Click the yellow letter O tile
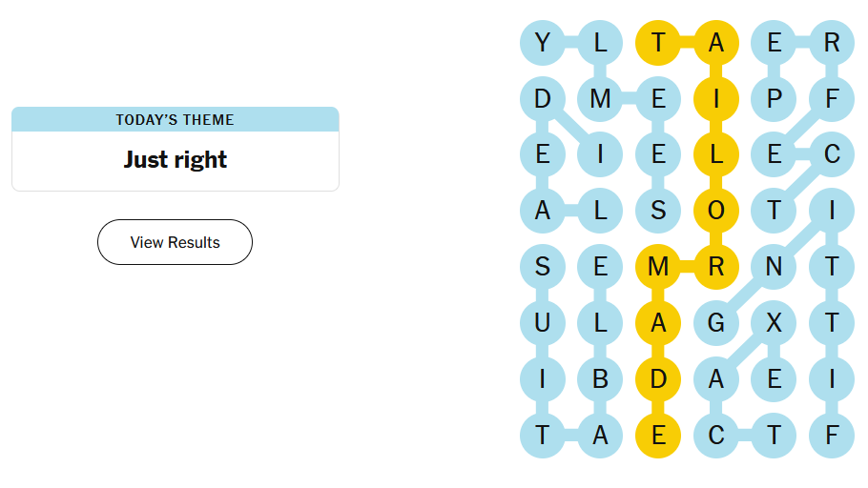The image size is (868, 488). (716, 211)
